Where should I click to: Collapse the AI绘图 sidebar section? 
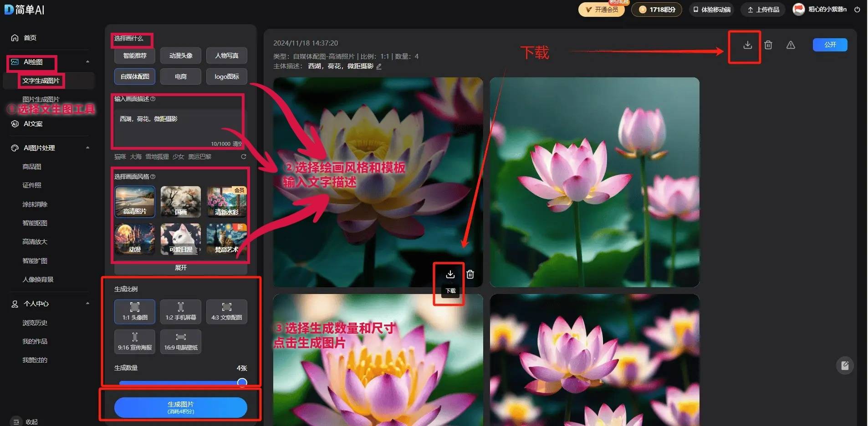87,62
